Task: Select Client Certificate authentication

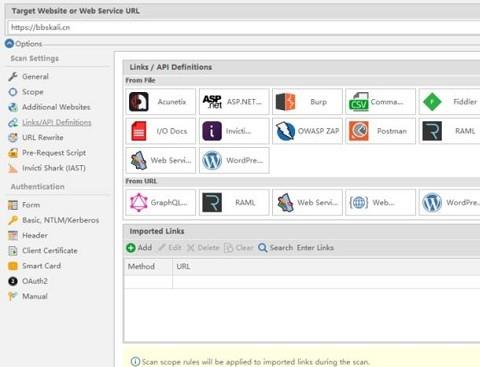Action: tap(50, 251)
